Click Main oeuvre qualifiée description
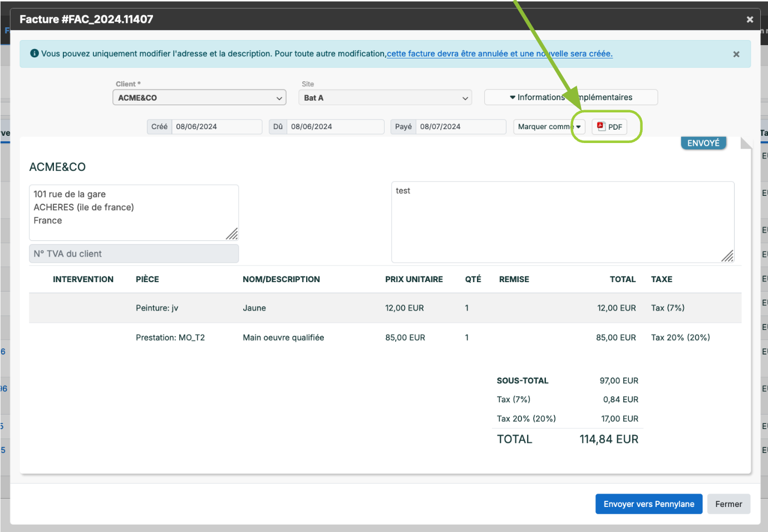The height and width of the screenshot is (532, 768). point(283,337)
